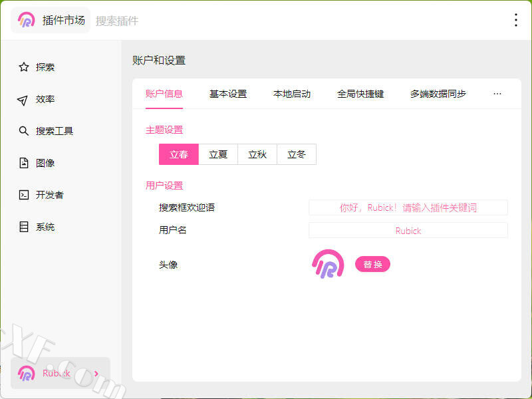532x399 pixels.
Task: Click the image file icon beside 图像
Action: 24,163
